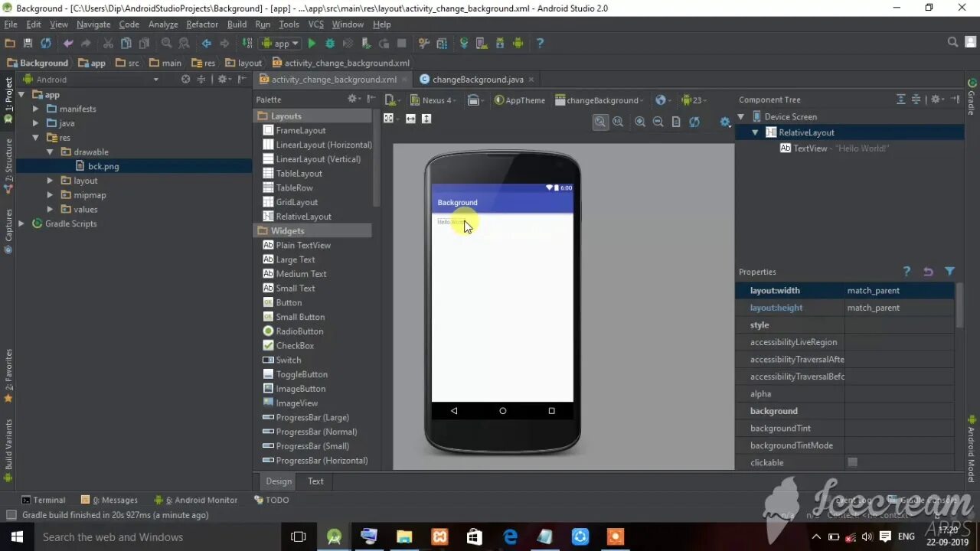Expand Gradle Scripts node
This screenshot has width=980, height=551.
tap(21, 223)
